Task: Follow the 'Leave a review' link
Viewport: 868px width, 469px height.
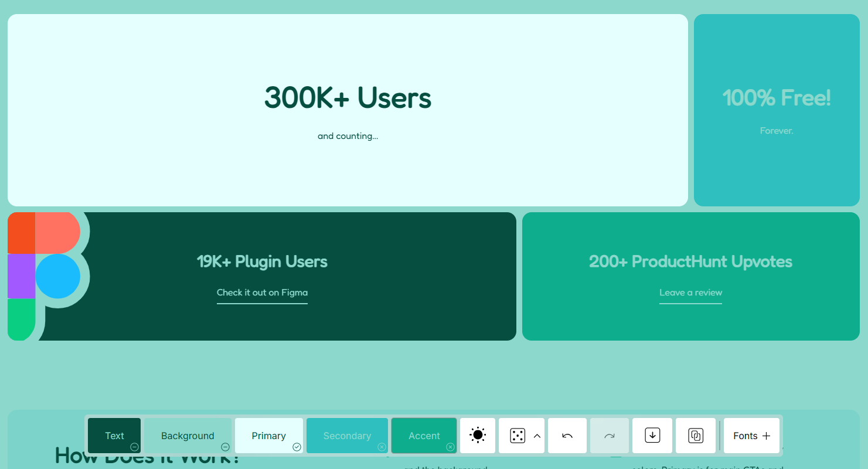Action: [x=690, y=293]
